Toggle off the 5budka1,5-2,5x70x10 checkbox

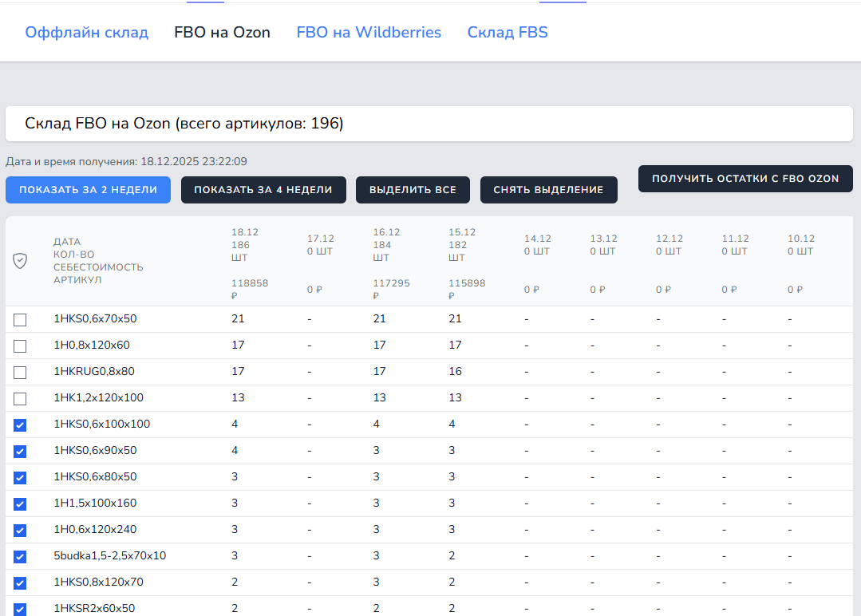[20, 557]
